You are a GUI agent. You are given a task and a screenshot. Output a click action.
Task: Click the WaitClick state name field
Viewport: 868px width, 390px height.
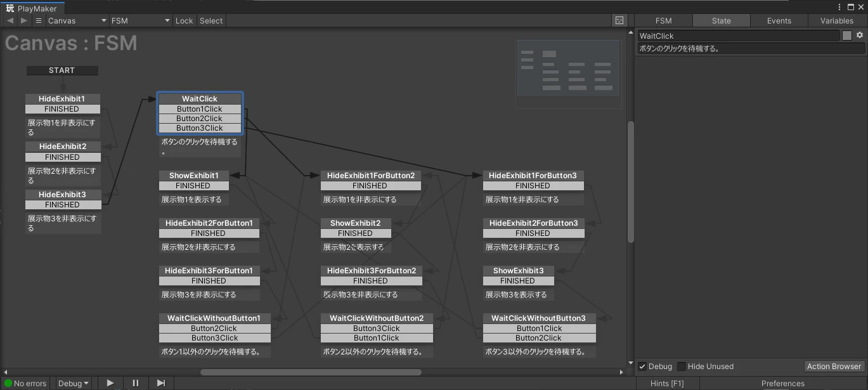(739, 36)
